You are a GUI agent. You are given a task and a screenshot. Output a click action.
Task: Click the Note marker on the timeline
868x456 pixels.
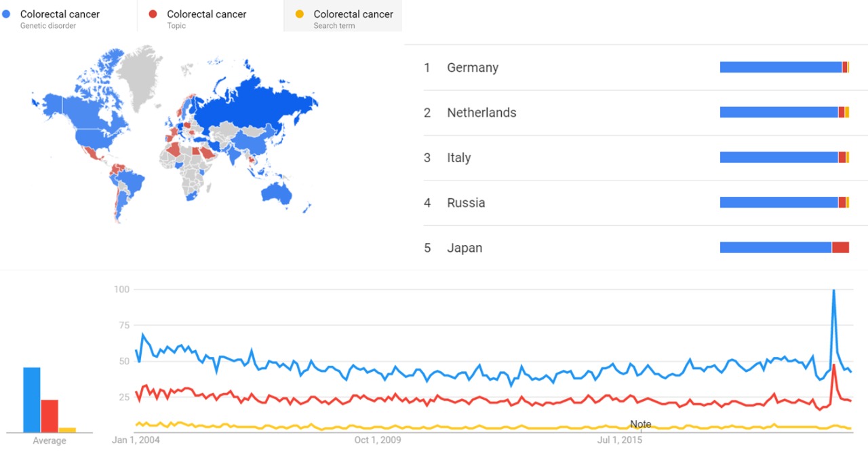point(640,424)
